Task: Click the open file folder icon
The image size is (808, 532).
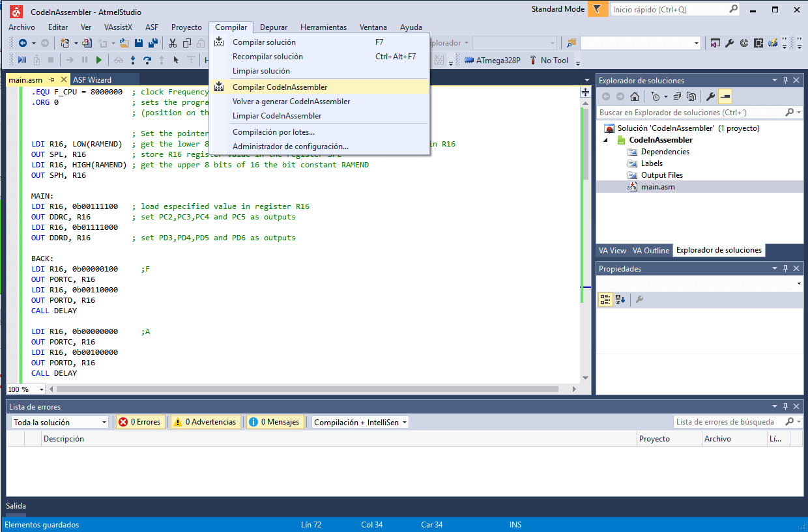Action: (124, 43)
